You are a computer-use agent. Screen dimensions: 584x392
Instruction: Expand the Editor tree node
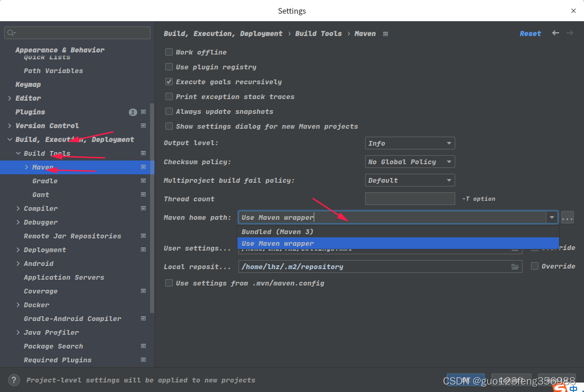click(x=10, y=98)
